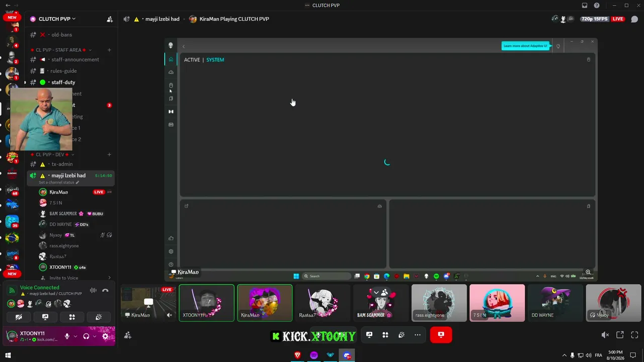The image size is (644, 362).
Task: Select the DD WAYNE participant tile
Action: coord(555,303)
